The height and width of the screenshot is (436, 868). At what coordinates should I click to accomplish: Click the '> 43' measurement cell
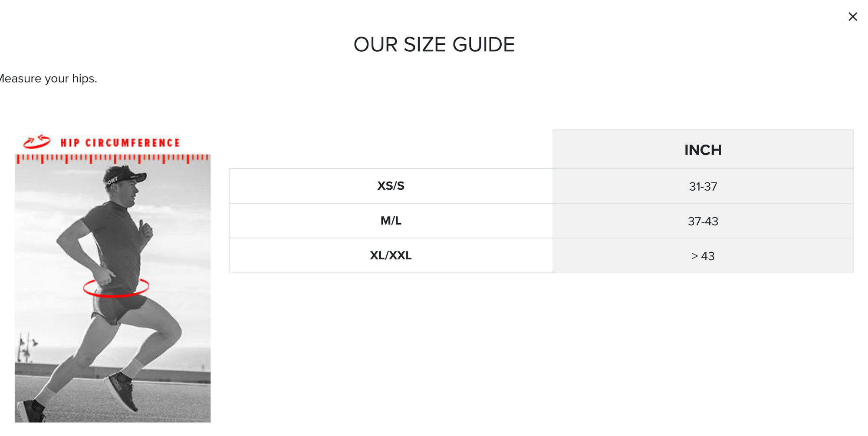tap(703, 256)
